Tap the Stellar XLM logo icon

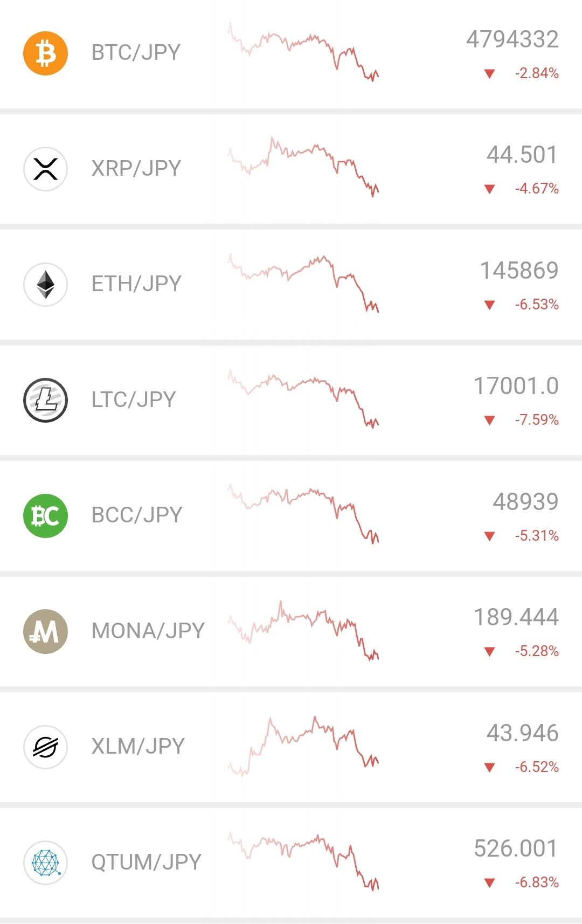(46, 747)
